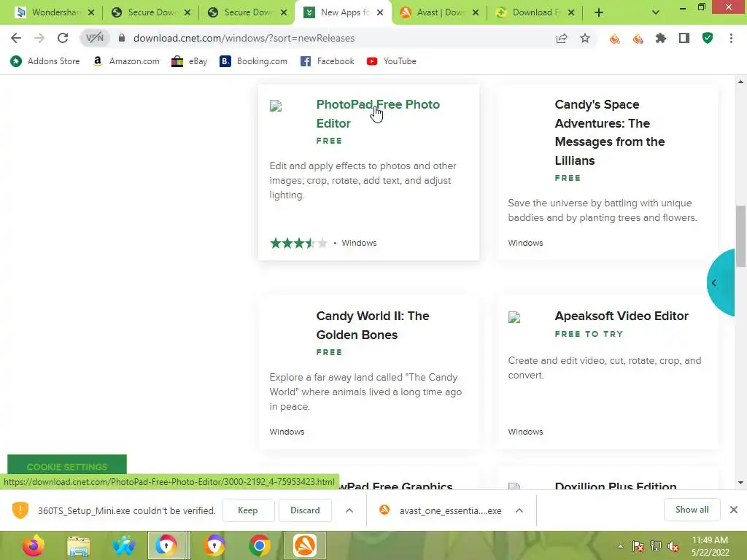Viewport: 747px width, 560px height.
Task: Open a new browser tab
Action: coord(599,13)
